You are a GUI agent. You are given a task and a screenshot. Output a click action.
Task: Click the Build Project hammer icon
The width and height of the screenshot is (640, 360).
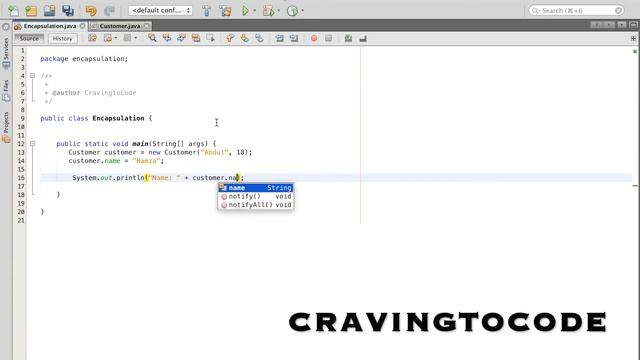coord(207,11)
